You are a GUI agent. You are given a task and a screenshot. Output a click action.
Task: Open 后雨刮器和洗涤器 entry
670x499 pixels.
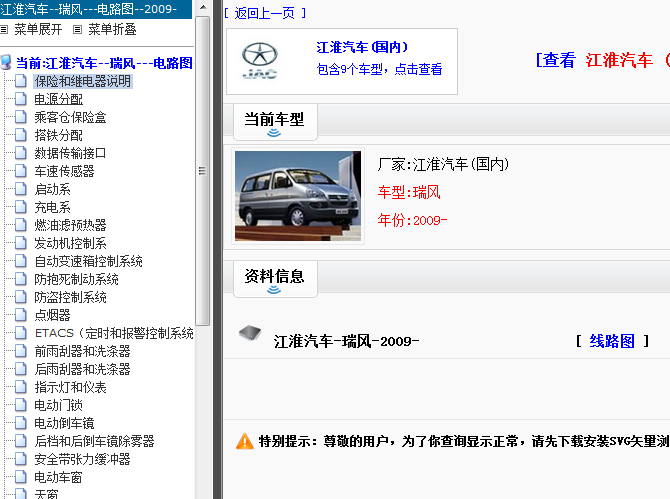pyautogui.click(x=82, y=369)
